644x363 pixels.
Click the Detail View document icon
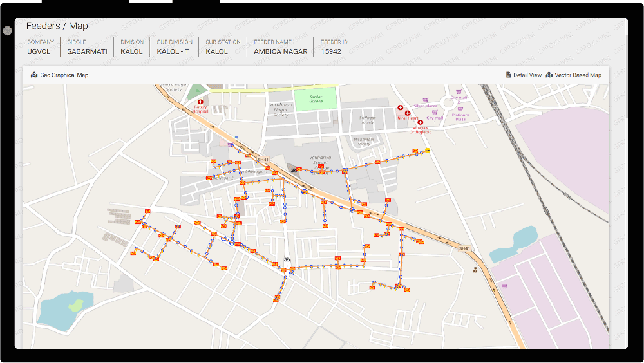click(x=508, y=75)
